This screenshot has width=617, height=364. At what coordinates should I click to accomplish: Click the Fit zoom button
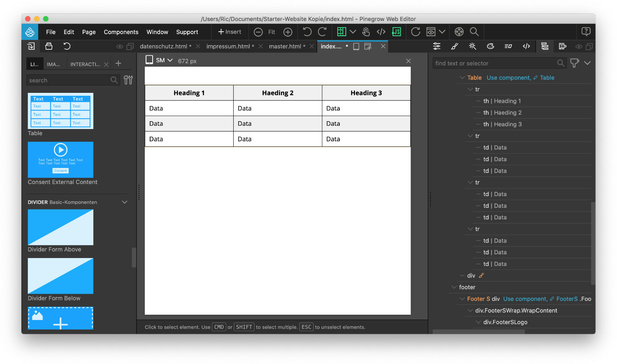271,32
